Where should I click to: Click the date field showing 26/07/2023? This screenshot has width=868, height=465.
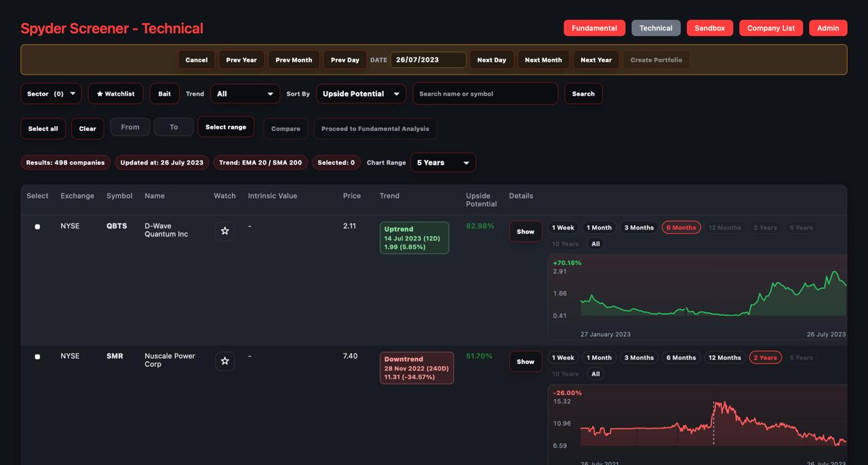pos(429,60)
